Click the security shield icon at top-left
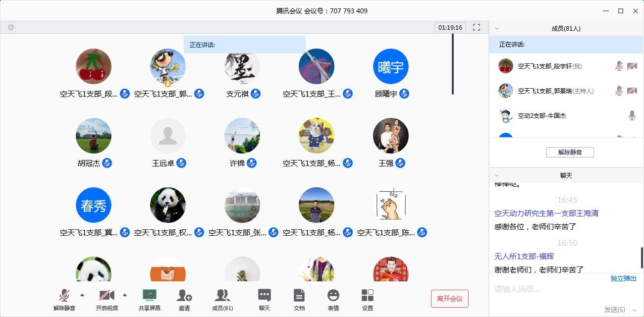The image size is (644, 317). point(11,27)
